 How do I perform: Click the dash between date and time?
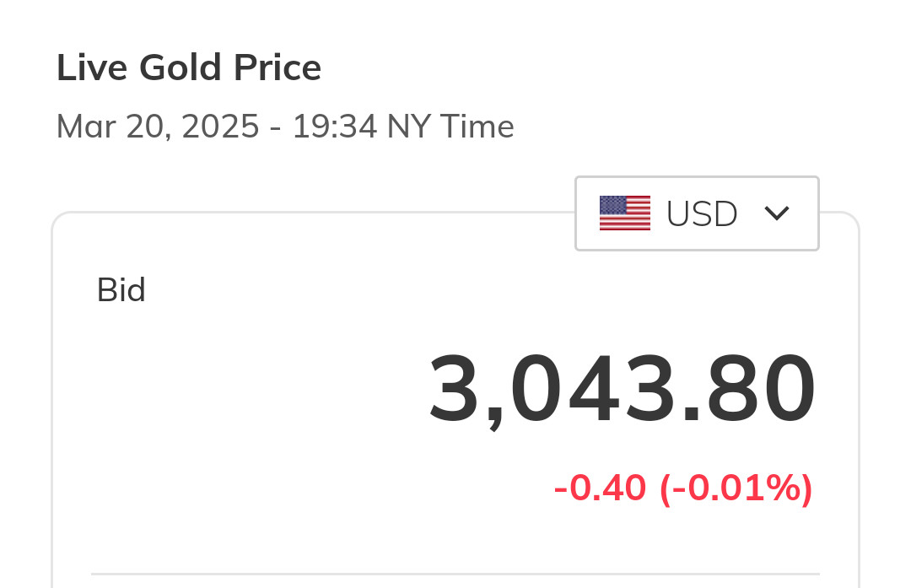(x=276, y=128)
